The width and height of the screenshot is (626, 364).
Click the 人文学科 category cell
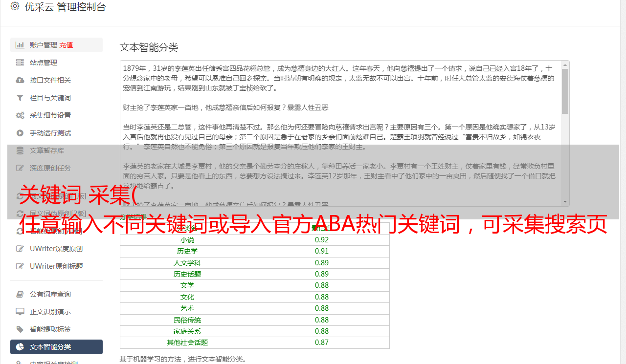pyautogui.click(x=187, y=263)
